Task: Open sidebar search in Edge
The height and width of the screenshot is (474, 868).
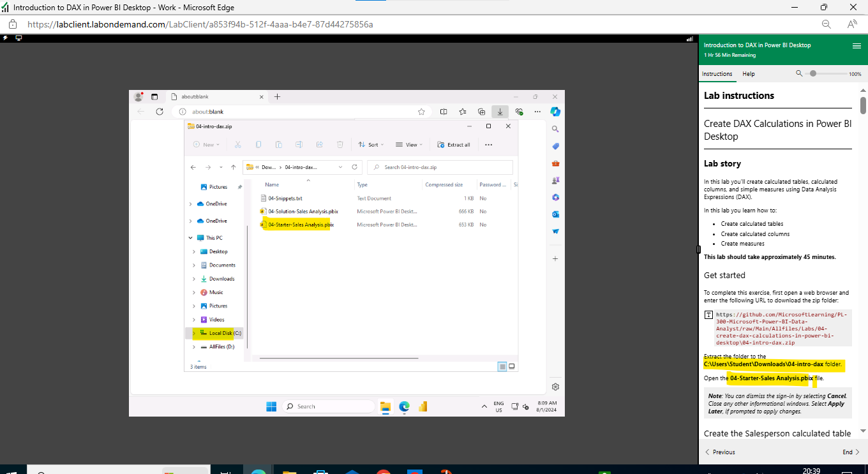Action: point(555,128)
